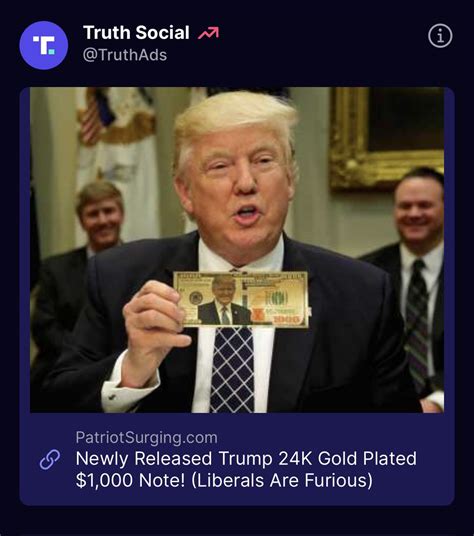Click the white T letter inside the avatar
Screen dimensions: 474x536
[43, 45]
